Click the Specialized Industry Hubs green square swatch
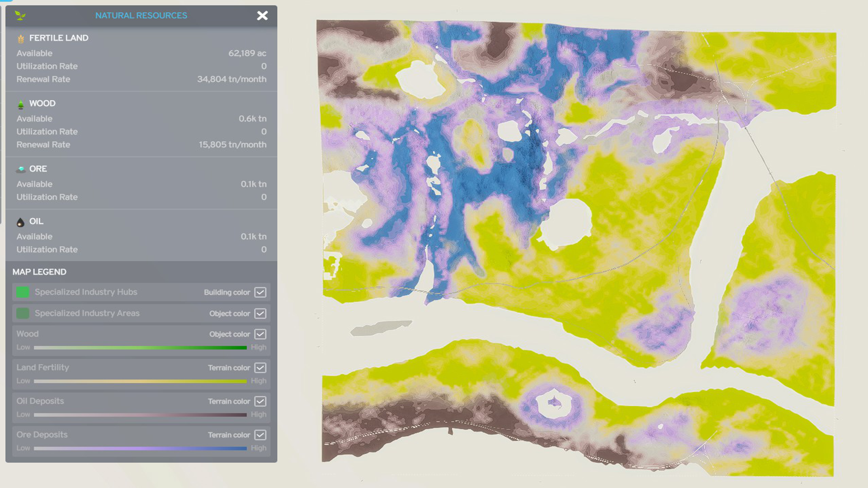The width and height of the screenshot is (868, 488). tap(22, 292)
